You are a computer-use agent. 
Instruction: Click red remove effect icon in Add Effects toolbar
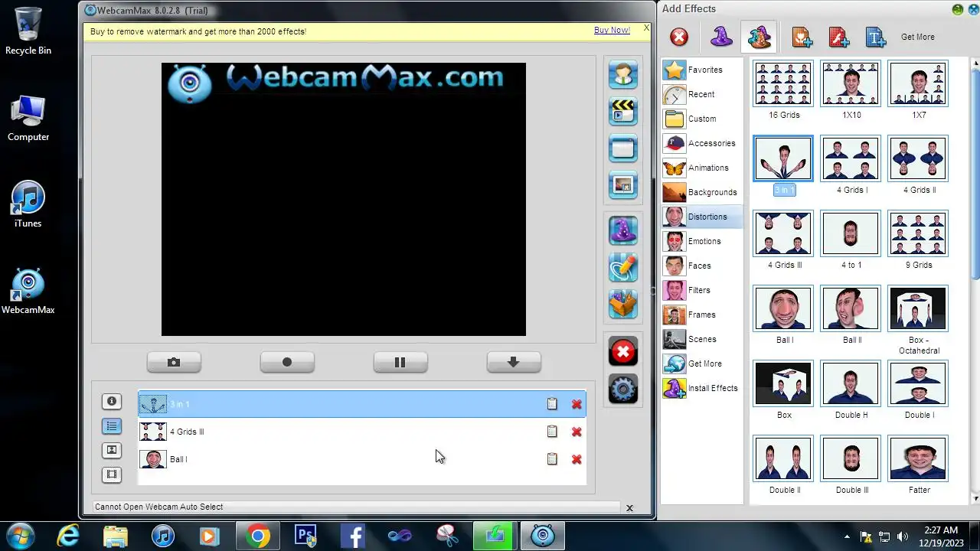679,37
